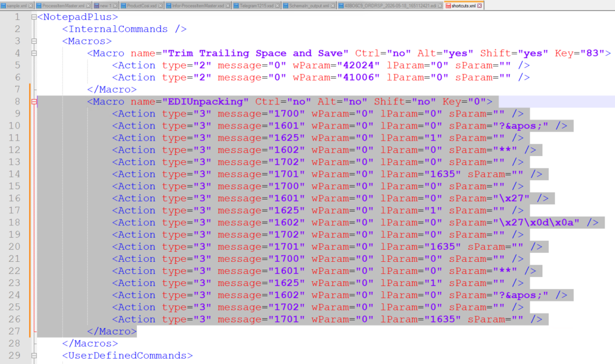Click the closing /Macro tag on line 7
This screenshot has height=364, width=615.
(x=112, y=89)
